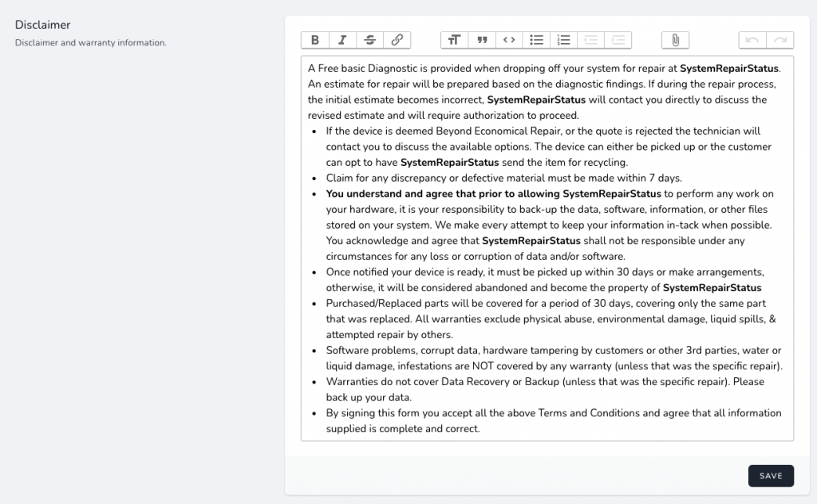817x504 pixels.
Task: Click bullet 'Once notified your device is ready'
Action: point(545,280)
